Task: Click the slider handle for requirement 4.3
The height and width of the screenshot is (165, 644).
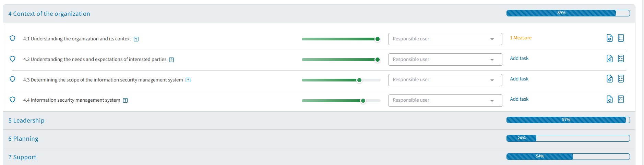Action: coord(359,80)
